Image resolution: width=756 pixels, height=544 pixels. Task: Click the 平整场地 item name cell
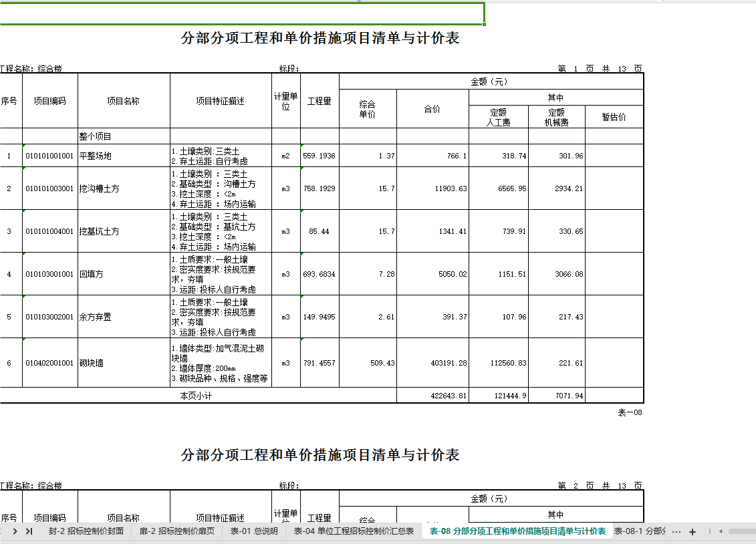click(x=124, y=156)
